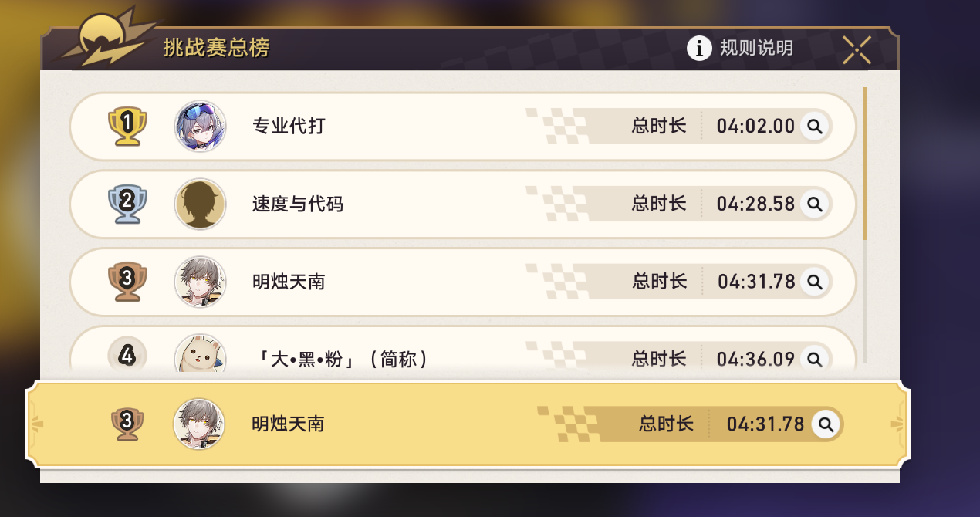Click the magnifier next to 04:02.00

(814, 126)
